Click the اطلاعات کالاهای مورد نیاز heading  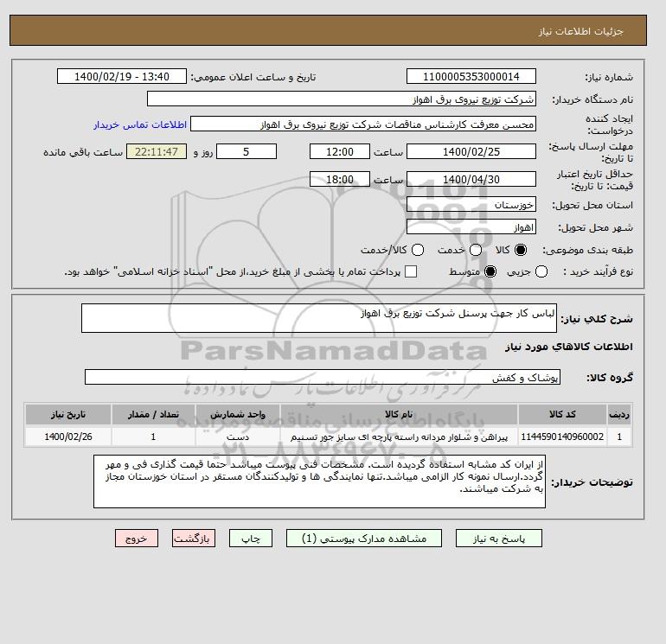(x=569, y=347)
